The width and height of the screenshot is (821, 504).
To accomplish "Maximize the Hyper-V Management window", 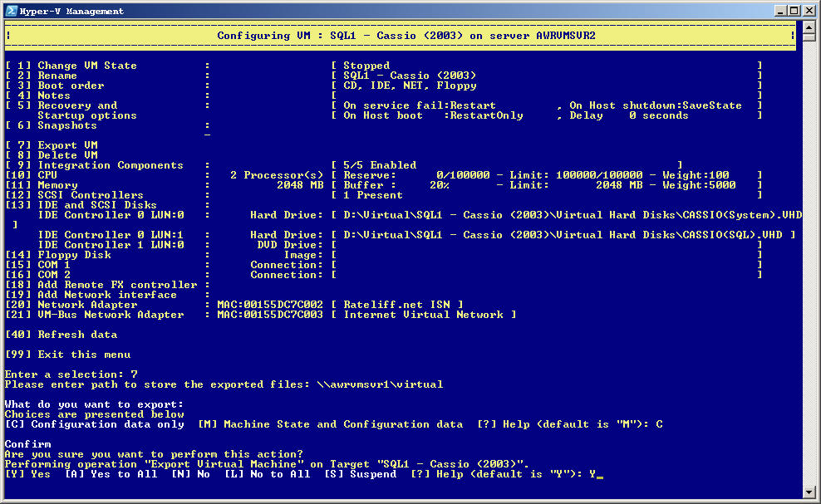I will (x=794, y=11).
